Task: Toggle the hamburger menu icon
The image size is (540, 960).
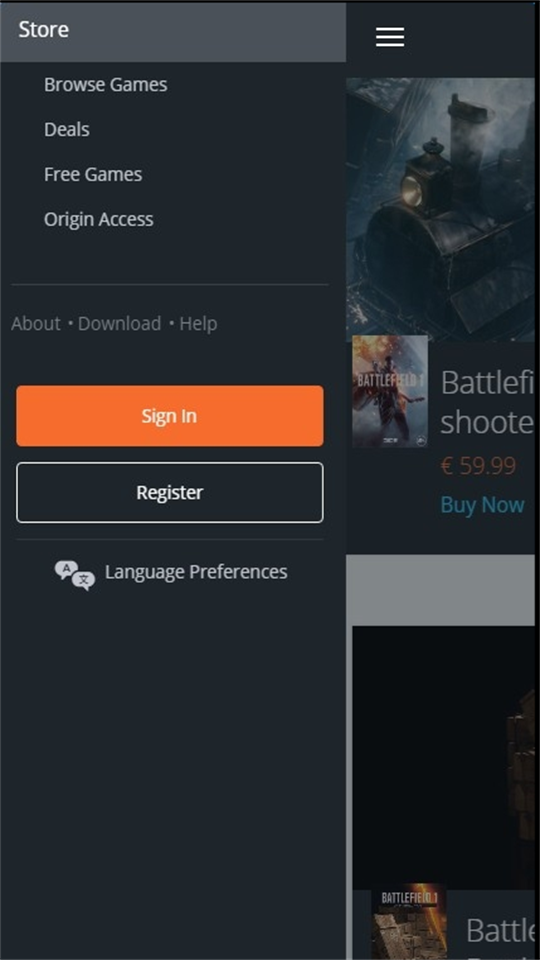Action: [390, 37]
